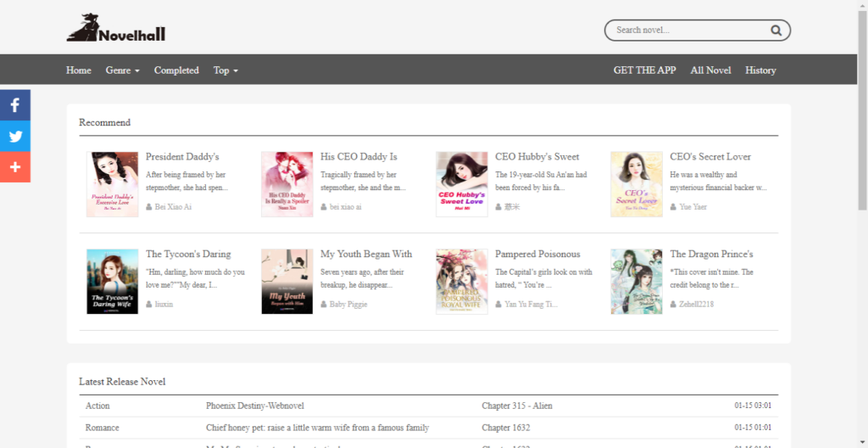Click the page vertical scrollbar
This screenshot has width=868, height=448.
pos(862,111)
